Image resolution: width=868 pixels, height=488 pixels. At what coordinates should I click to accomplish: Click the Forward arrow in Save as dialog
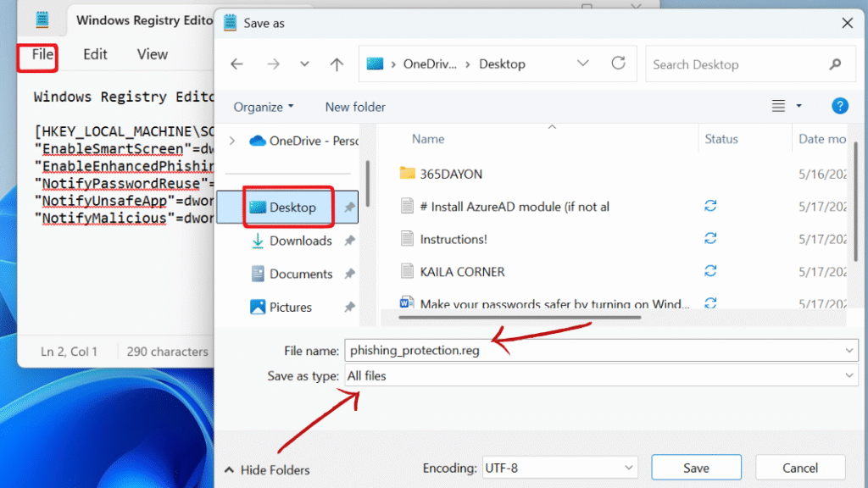click(274, 64)
